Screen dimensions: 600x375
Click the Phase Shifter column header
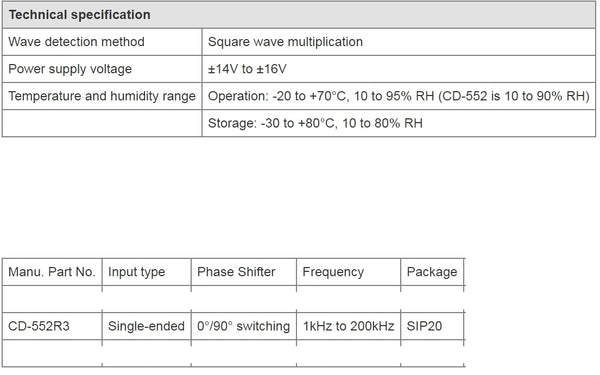tap(236, 272)
